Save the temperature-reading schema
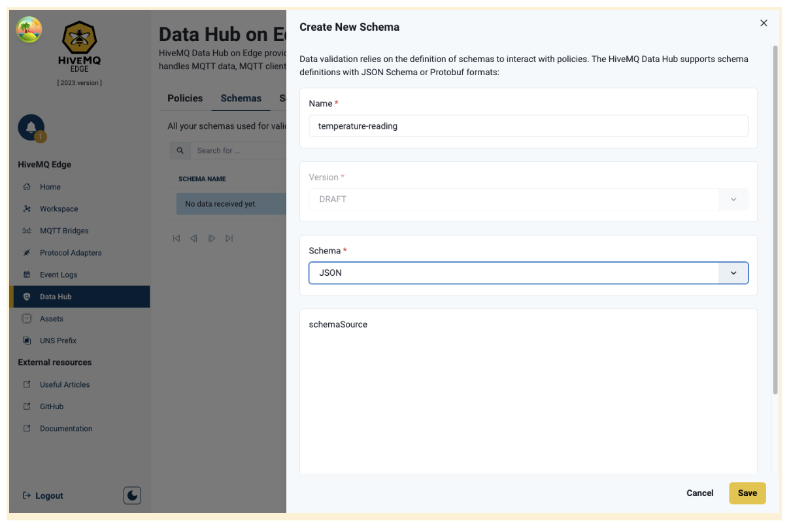 coord(747,493)
